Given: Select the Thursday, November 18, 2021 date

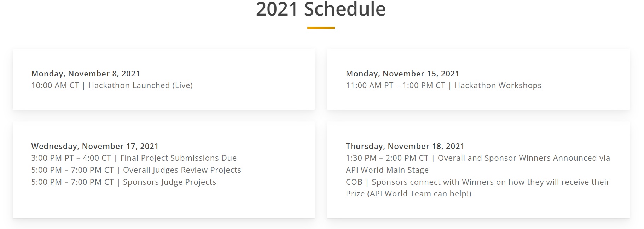Looking at the screenshot, I should click(x=405, y=146).
